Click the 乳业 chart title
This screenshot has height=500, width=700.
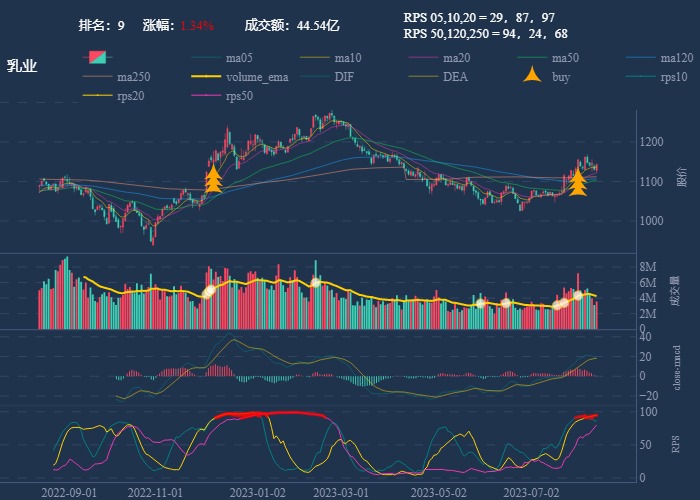(22, 66)
